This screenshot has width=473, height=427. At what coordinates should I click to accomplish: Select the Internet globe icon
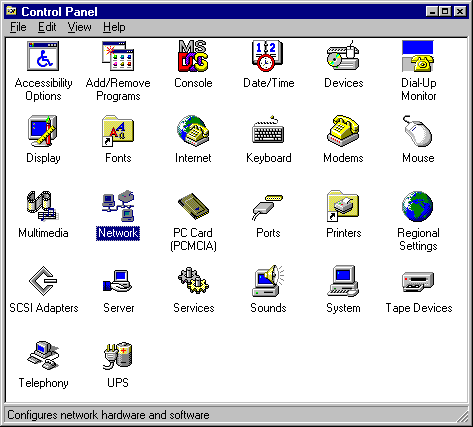pos(193,131)
